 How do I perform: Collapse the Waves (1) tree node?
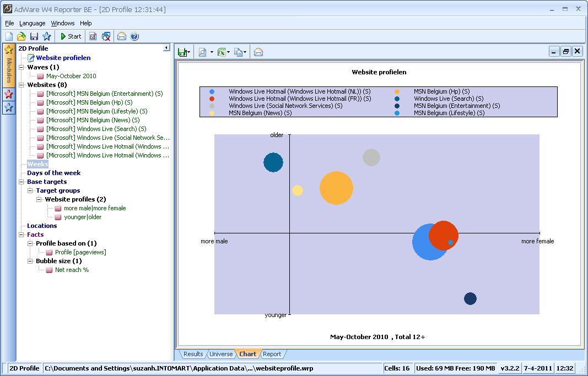[21, 67]
